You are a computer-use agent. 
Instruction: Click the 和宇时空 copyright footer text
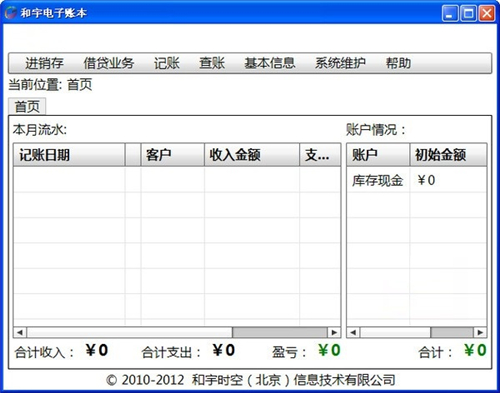[251, 380]
